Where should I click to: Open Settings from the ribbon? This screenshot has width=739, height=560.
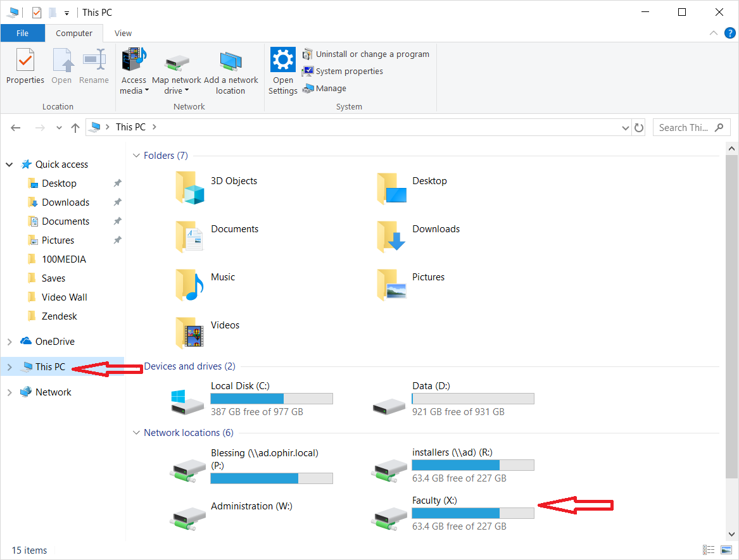pos(283,71)
